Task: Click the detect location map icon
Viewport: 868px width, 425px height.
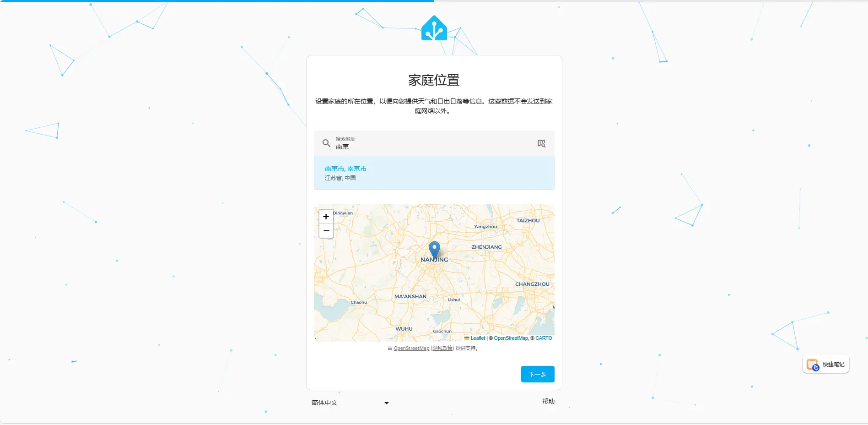Action: 541,143
